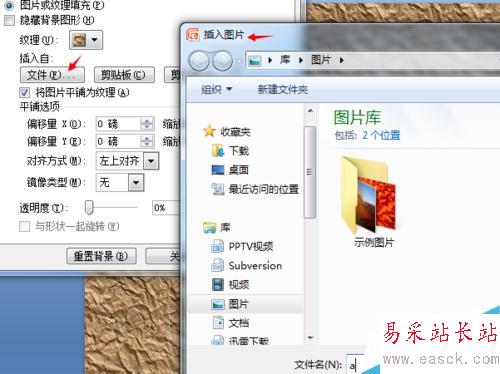Select 迅雷下载 library

(x=249, y=341)
